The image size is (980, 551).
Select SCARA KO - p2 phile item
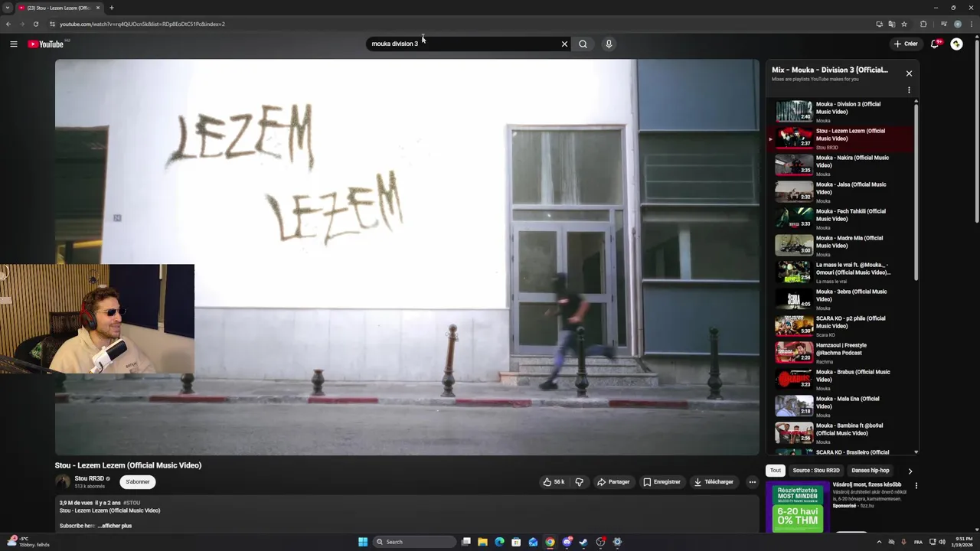pyautogui.click(x=841, y=326)
